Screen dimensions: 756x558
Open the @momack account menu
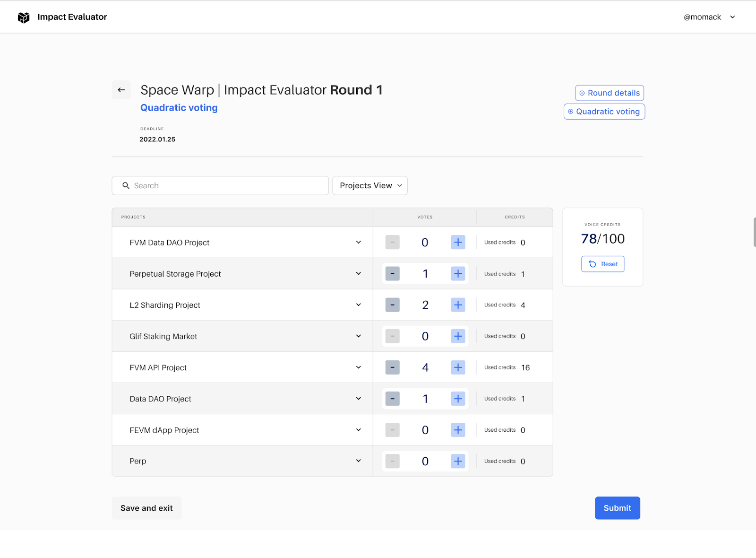point(709,17)
